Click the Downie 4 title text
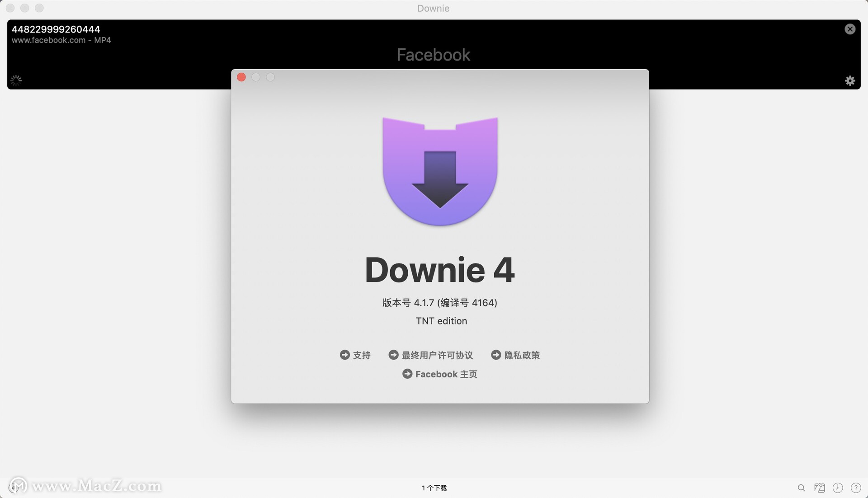 coord(440,270)
